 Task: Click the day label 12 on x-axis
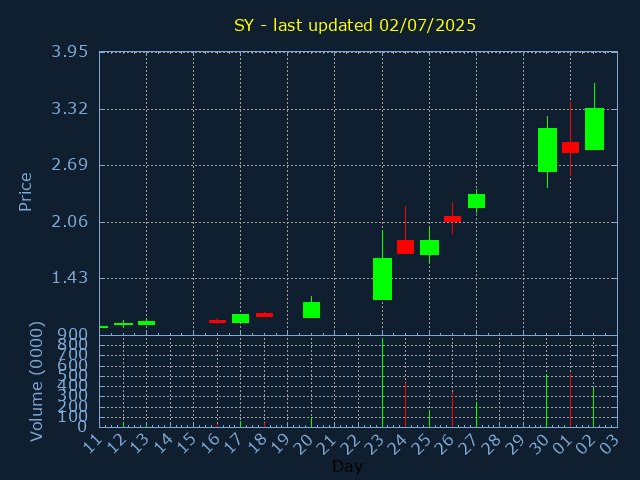(x=116, y=444)
